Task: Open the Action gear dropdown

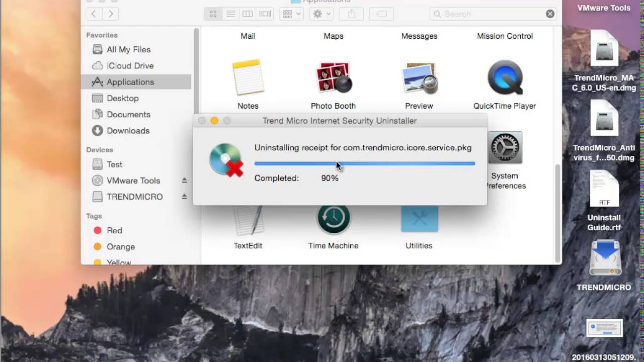Action: click(322, 14)
